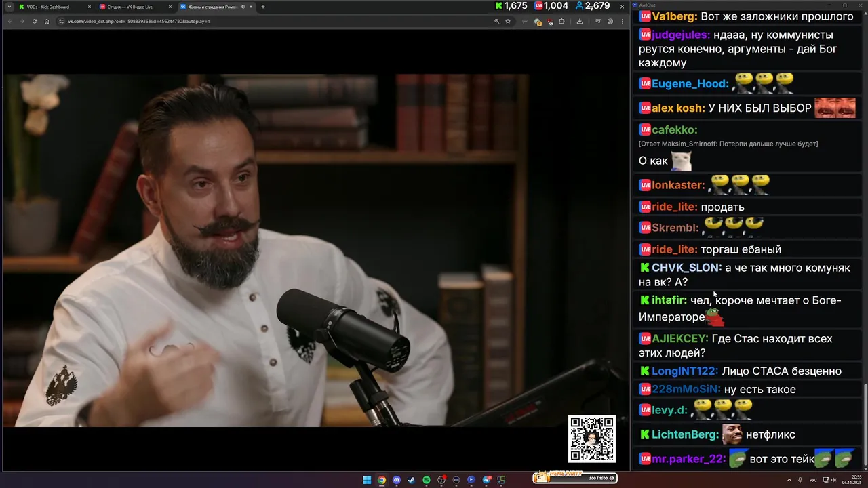
Task: Click the QR code overlay
Action: [592, 439]
